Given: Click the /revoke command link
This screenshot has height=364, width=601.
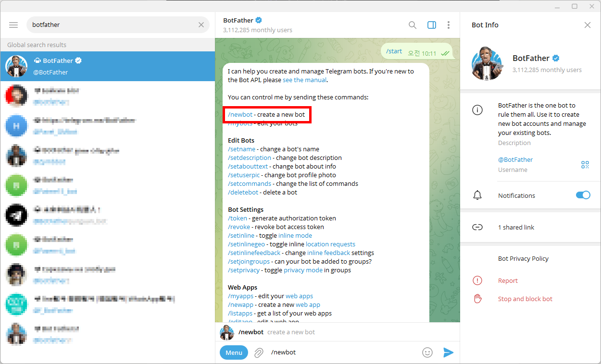Looking at the screenshot, I should (x=239, y=227).
